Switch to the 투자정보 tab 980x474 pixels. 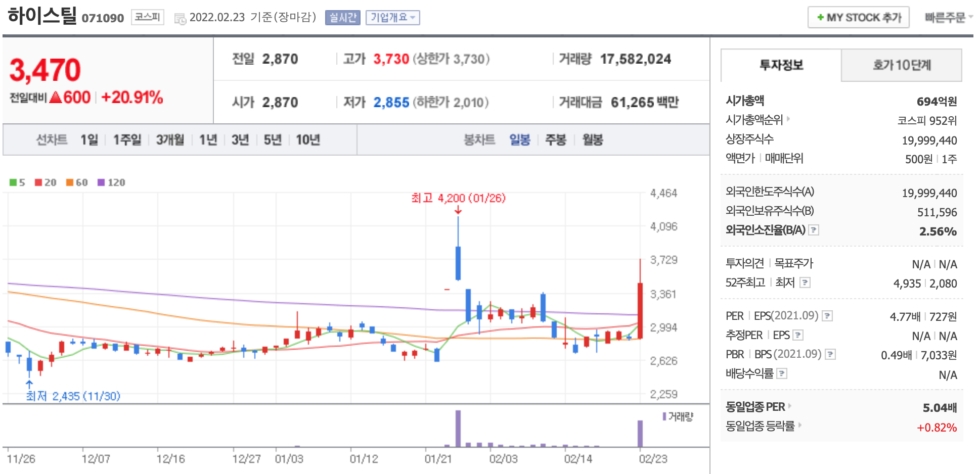[x=781, y=65]
